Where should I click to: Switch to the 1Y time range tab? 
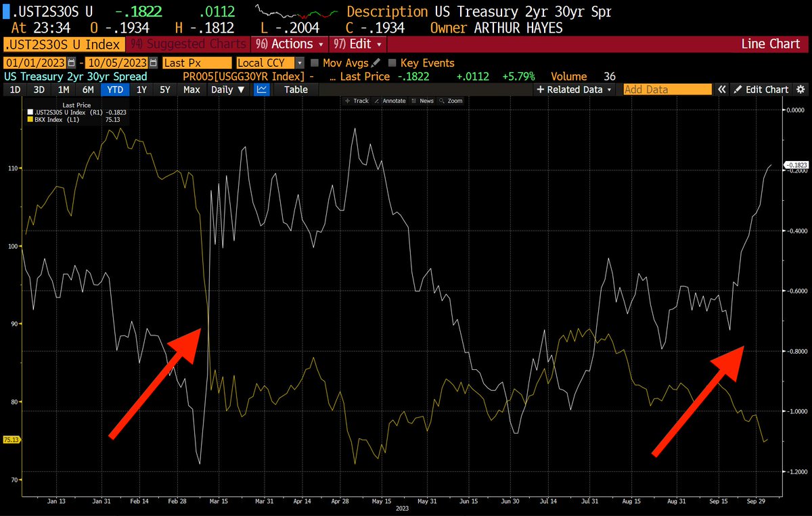tap(142, 89)
